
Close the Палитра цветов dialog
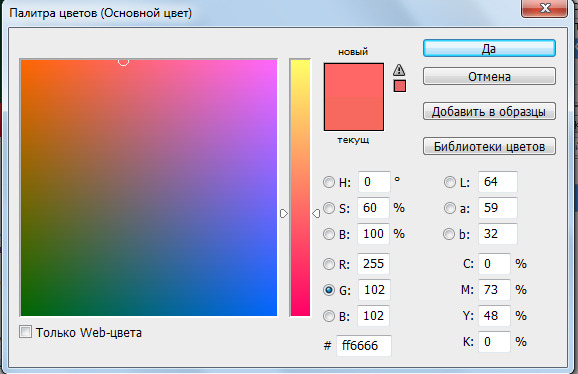544,8
